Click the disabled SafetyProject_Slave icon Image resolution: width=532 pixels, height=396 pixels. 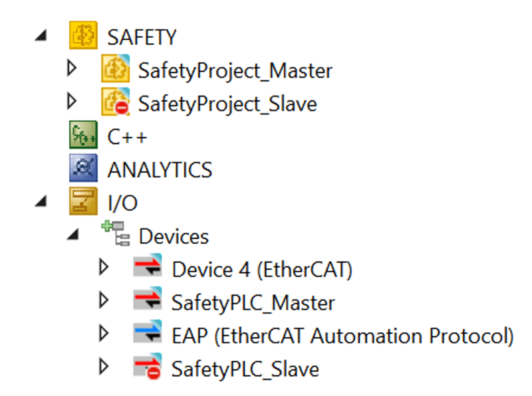pos(115,102)
